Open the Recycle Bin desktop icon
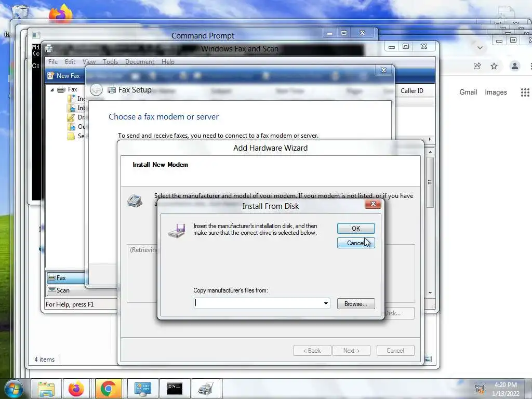The image size is (532, 399). tap(20, 11)
